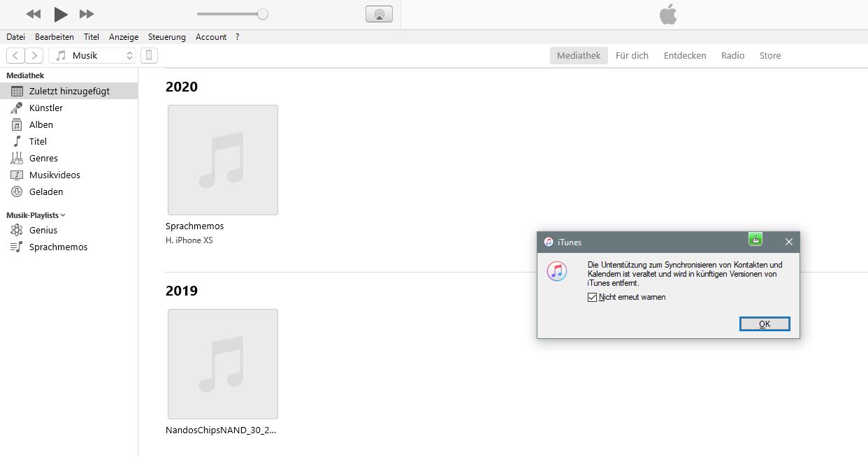Select the Genres guitars icon
The image size is (868, 457).
[x=17, y=158]
